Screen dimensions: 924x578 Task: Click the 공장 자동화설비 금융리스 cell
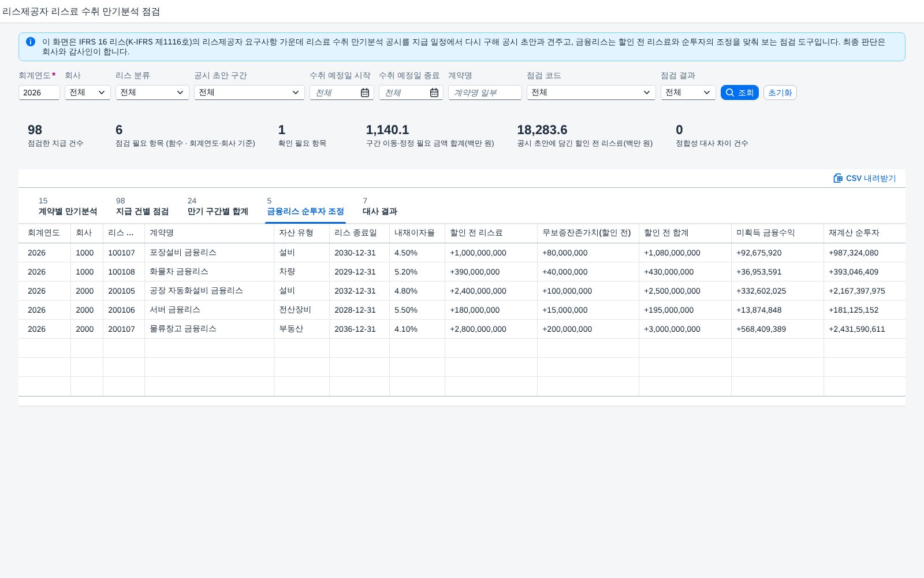(209, 291)
